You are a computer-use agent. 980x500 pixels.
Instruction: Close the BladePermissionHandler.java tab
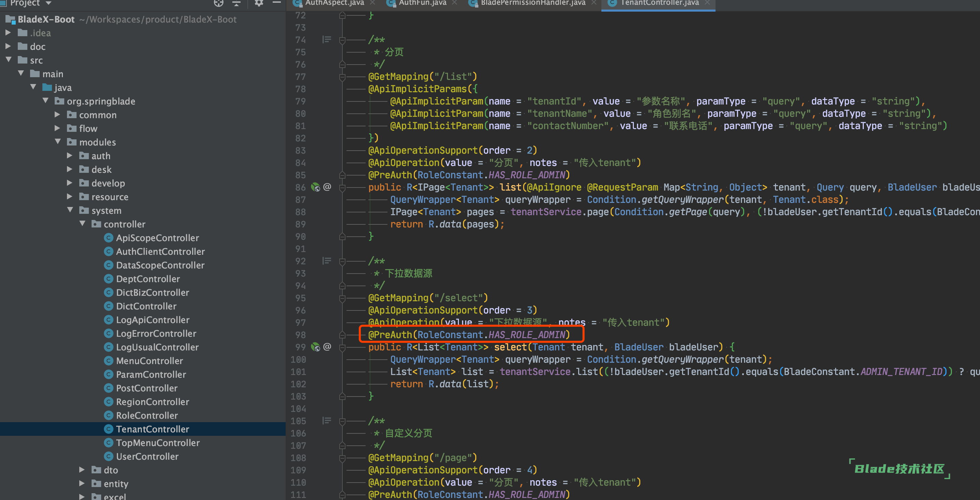click(594, 3)
